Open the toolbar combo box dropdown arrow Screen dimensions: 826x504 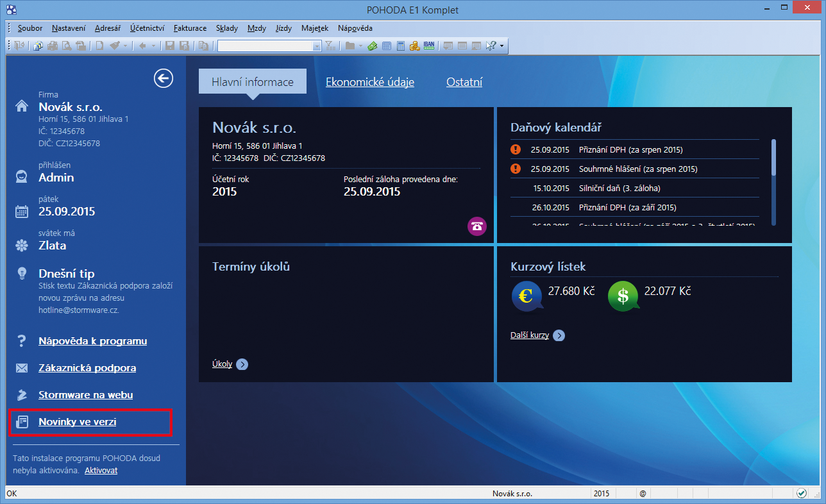[317, 46]
